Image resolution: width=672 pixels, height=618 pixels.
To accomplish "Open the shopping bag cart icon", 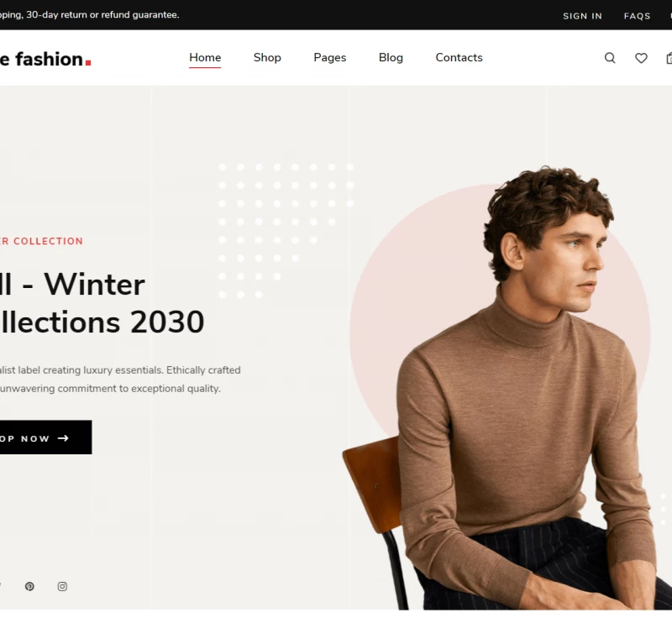I will coord(669,58).
